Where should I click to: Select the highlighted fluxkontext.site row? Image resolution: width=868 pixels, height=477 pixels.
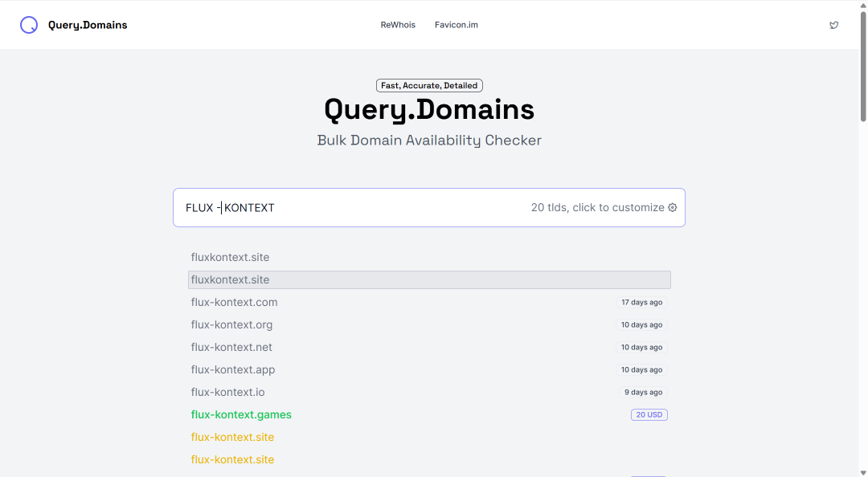click(429, 279)
